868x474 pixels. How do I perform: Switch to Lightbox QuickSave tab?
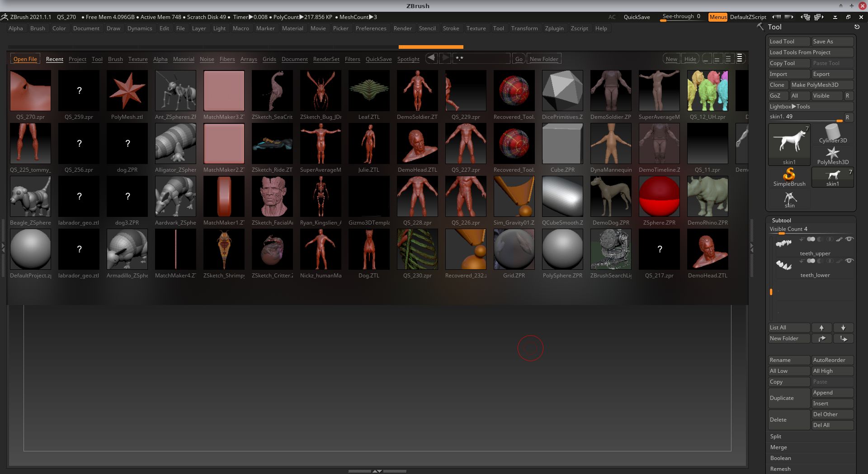(378, 59)
